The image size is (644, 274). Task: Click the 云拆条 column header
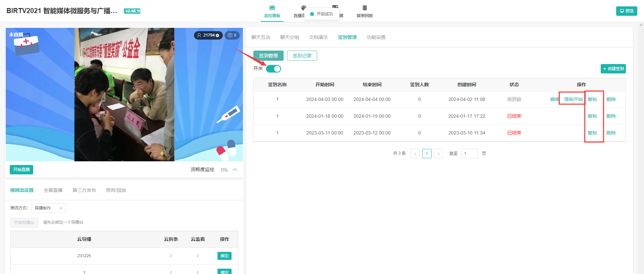pyautogui.click(x=171, y=239)
